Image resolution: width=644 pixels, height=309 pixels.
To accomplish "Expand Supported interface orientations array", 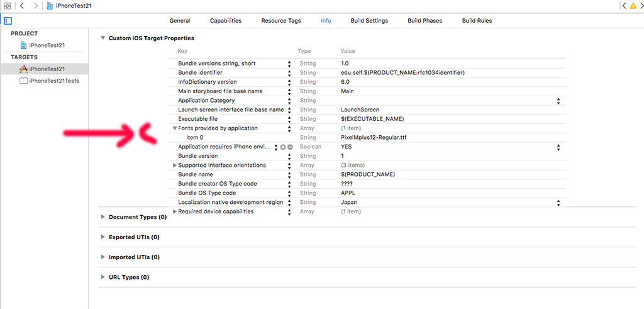I will (175, 165).
